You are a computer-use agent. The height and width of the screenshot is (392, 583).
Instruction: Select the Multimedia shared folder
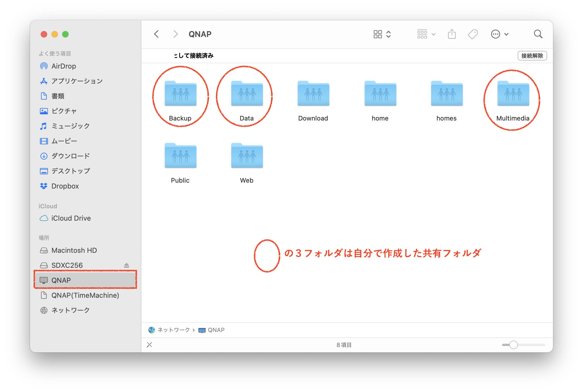[x=513, y=94]
